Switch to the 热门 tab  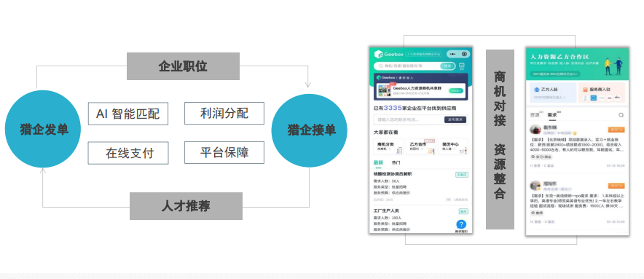tap(396, 162)
